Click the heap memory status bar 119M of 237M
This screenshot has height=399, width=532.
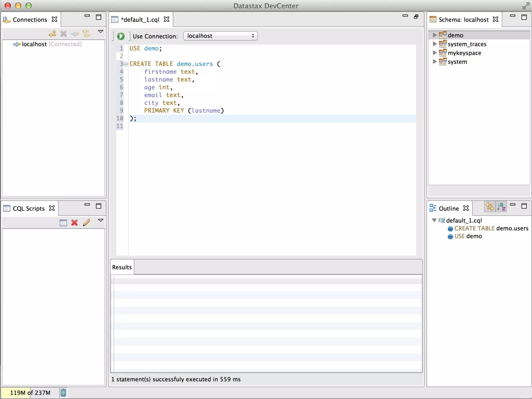[30, 393]
